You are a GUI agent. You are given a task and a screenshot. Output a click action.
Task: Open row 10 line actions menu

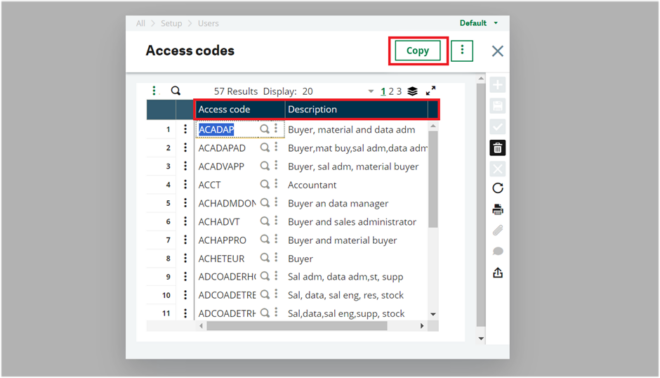185,295
